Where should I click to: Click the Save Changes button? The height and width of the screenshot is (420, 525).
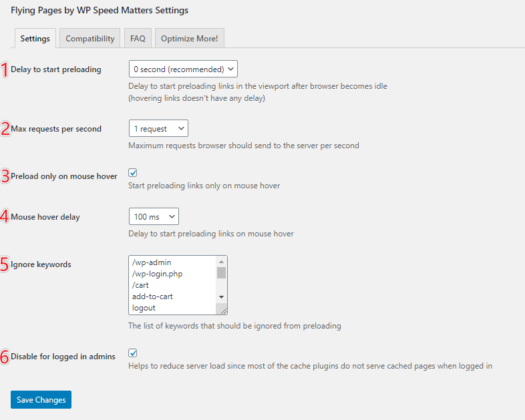(x=41, y=400)
